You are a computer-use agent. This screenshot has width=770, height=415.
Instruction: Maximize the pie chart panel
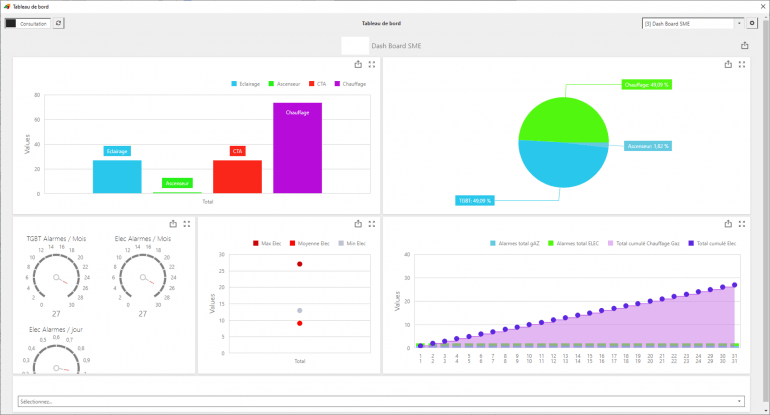pos(742,64)
